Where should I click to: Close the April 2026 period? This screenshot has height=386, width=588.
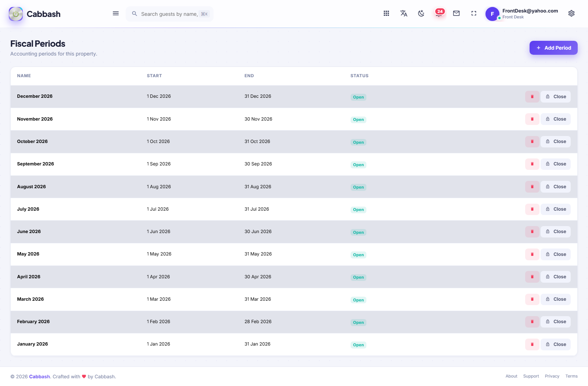pyautogui.click(x=556, y=277)
